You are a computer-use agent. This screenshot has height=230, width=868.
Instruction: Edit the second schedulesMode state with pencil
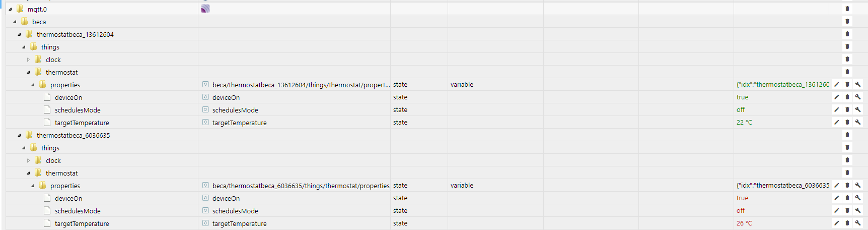point(836,210)
